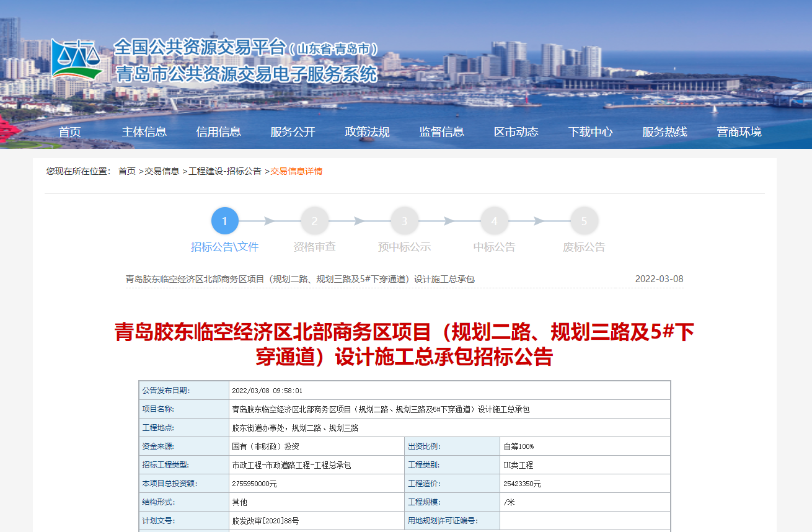Open 服务公开 from the navigation bar
The height and width of the screenshot is (532, 812).
(293, 132)
